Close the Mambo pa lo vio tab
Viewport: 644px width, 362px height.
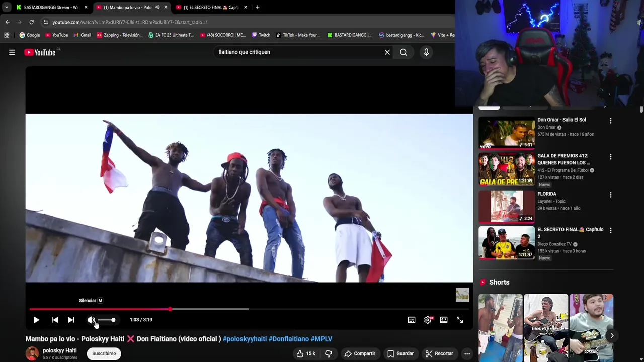point(166,7)
